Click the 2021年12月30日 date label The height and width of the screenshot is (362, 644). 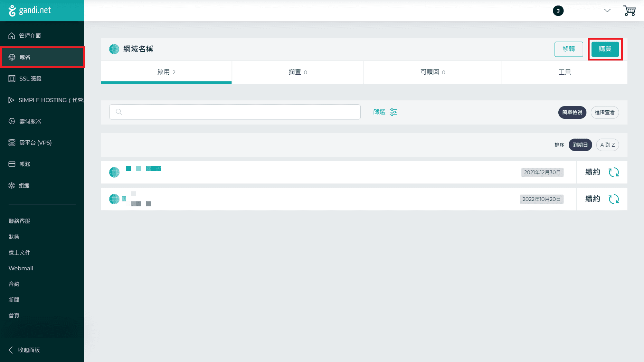[x=542, y=172]
